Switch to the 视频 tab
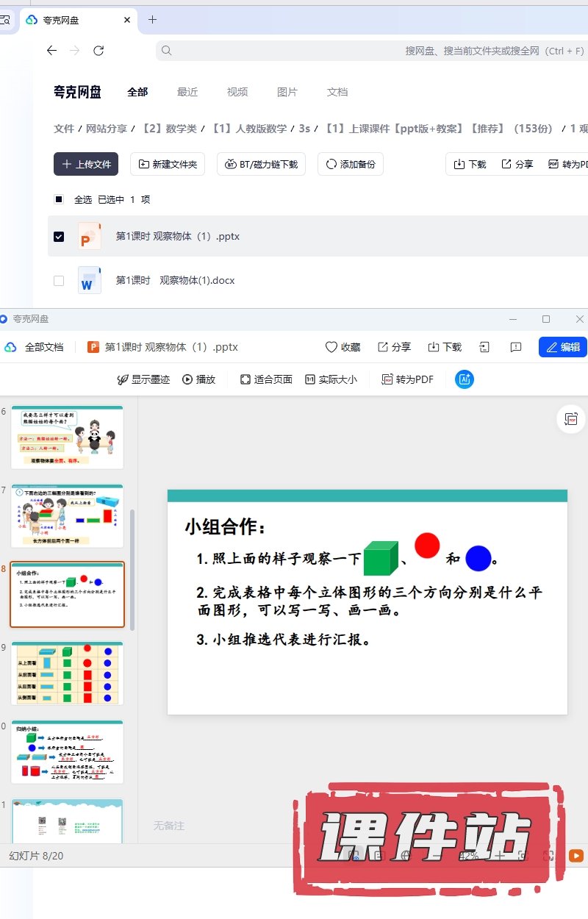The height and width of the screenshot is (919, 588). (237, 92)
